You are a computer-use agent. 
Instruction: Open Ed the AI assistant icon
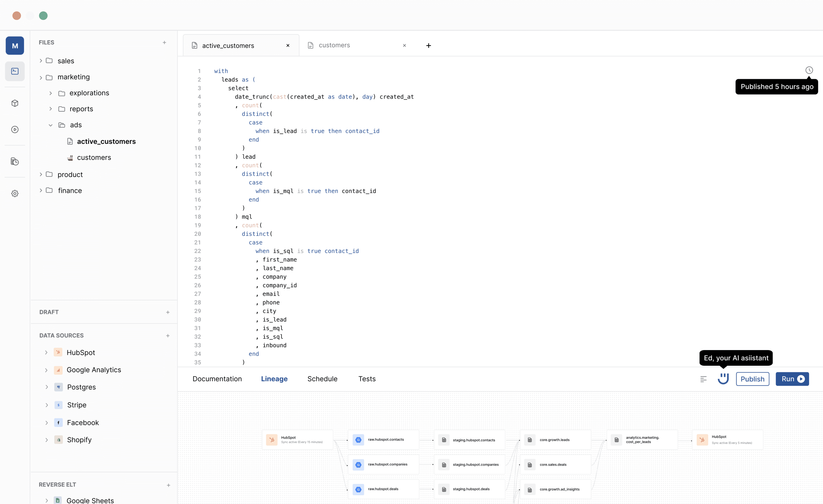(x=723, y=379)
